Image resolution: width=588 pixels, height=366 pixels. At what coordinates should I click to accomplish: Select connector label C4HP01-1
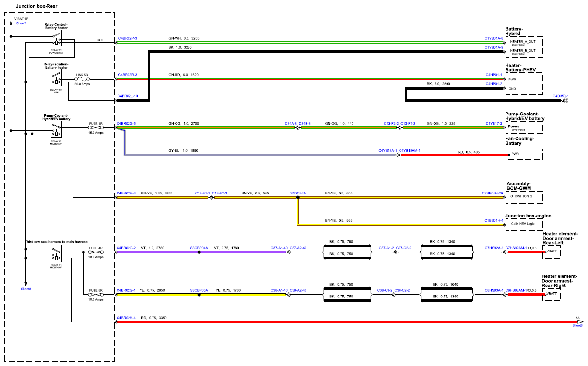coord(494,75)
